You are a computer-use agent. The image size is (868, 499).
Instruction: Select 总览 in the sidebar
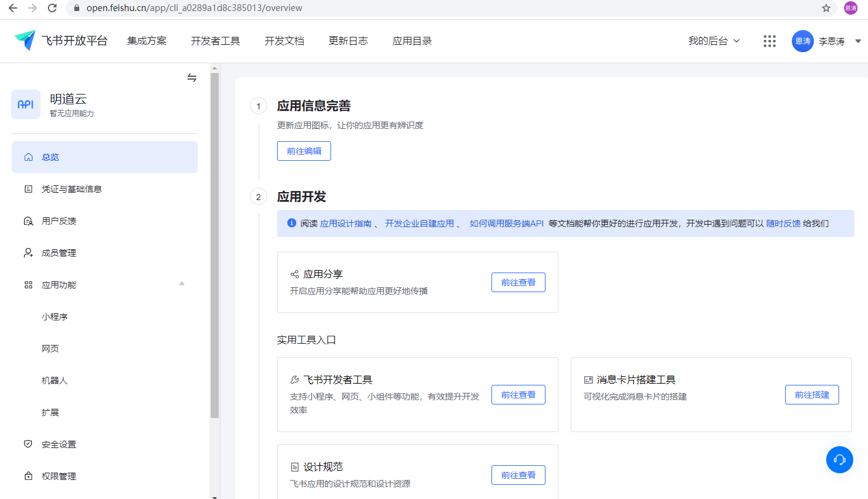104,157
